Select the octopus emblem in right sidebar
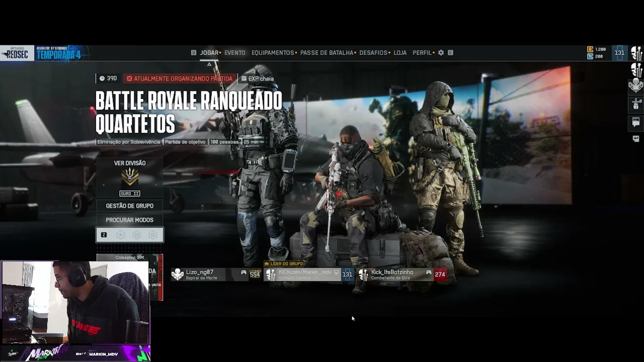This screenshot has height=362, width=644. point(636,85)
